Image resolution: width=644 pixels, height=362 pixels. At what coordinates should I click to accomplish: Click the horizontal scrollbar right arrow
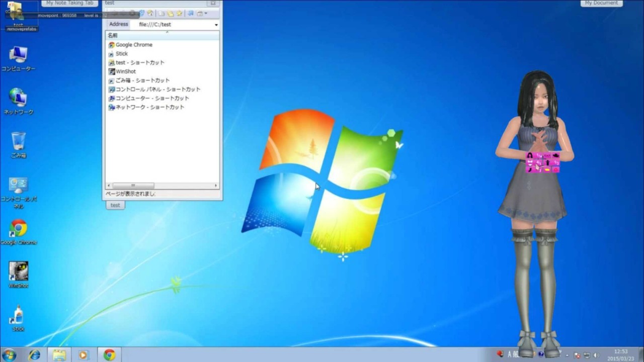click(x=216, y=186)
